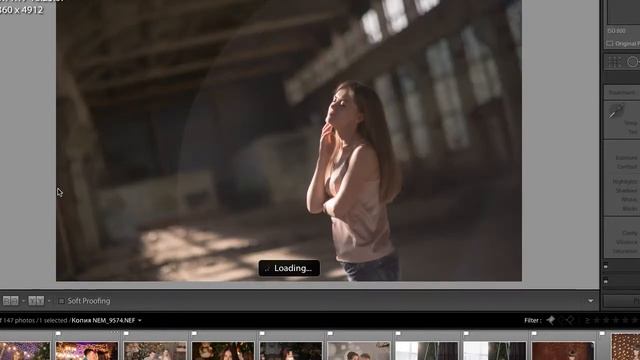
Task: Click the Treatment label in Basic panel
Action: point(622,93)
